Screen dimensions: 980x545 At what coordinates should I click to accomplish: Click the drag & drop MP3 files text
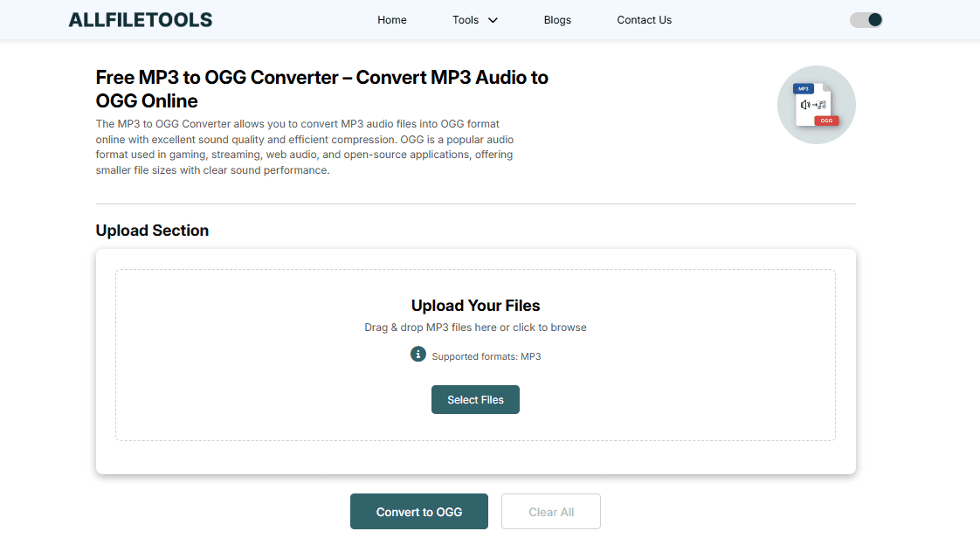coord(475,328)
